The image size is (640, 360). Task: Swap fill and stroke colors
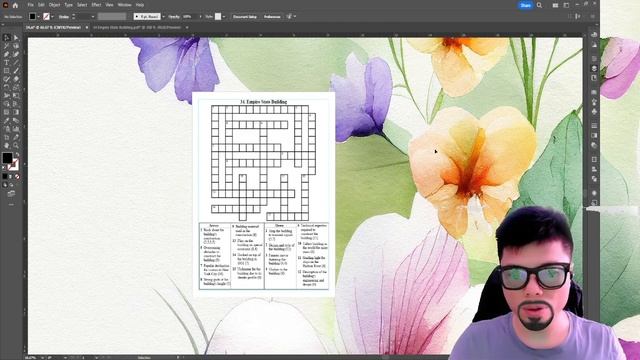coord(17,154)
